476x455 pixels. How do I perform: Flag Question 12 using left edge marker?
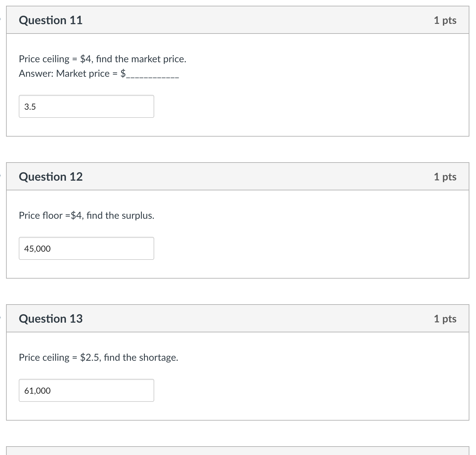pos(1,175)
